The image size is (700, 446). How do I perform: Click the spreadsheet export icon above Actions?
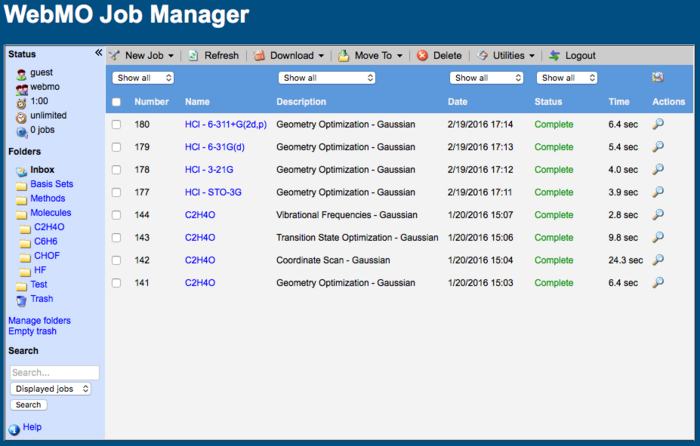pyautogui.click(x=657, y=77)
